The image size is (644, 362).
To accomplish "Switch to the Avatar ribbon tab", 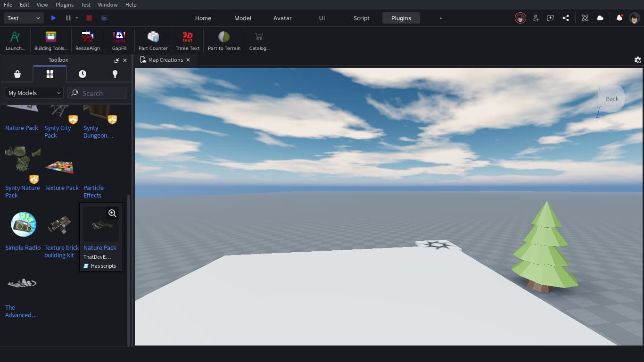I will click(282, 18).
